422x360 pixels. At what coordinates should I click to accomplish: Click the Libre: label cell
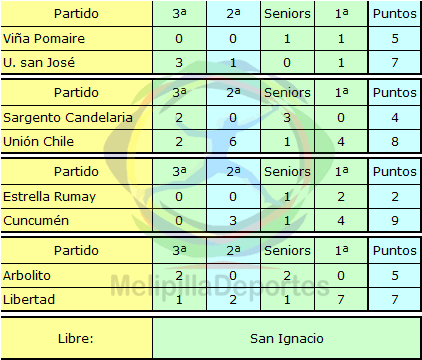tap(76, 338)
